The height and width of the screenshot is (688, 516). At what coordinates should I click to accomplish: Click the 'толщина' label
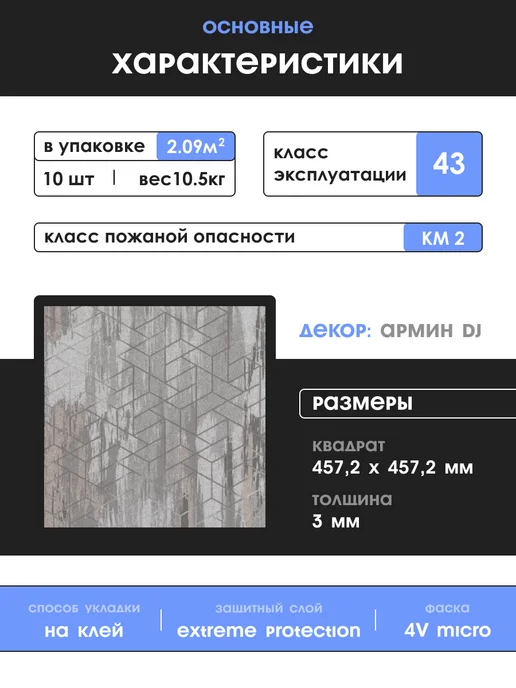[x=352, y=500]
